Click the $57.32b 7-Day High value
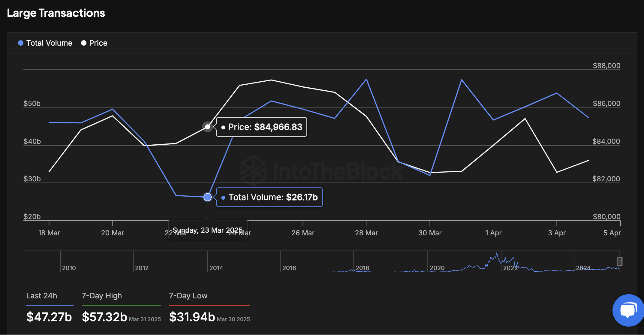This screenshot has height=335, width=644. 104,317
